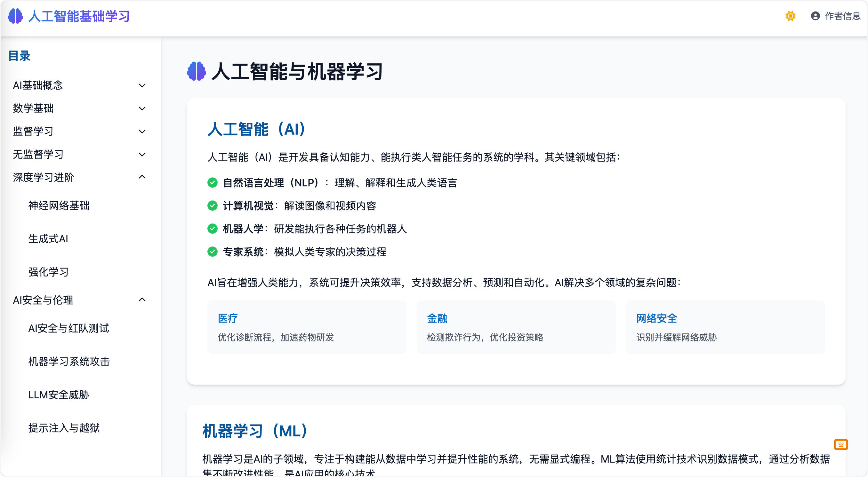Collapse the AI安全与伦理 section
The height and width of the screenshot is (477, 868).
tap(142, 300)
